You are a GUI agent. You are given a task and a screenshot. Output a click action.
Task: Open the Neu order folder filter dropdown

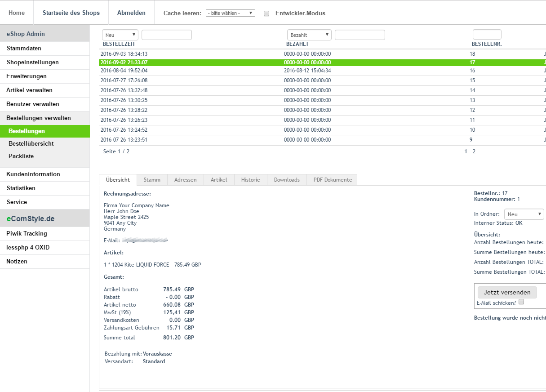[x=120, y=35]
